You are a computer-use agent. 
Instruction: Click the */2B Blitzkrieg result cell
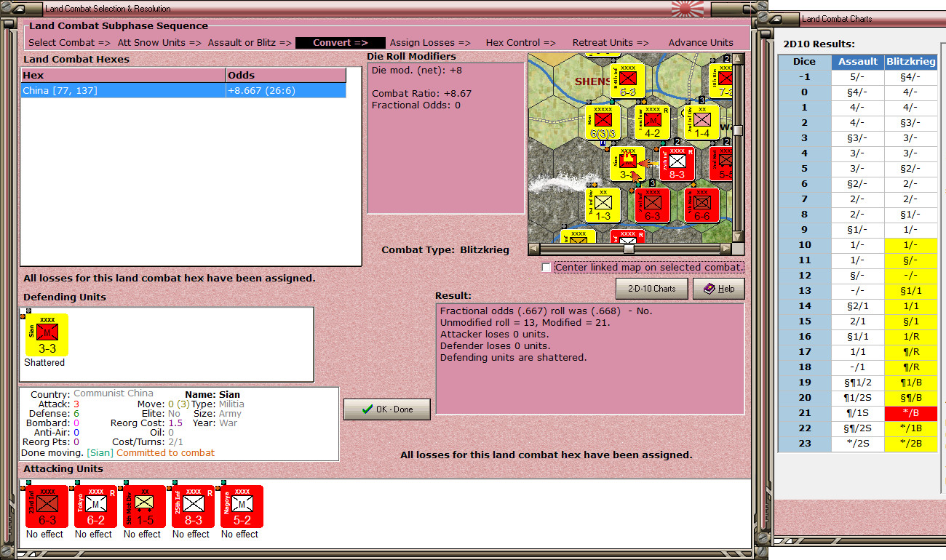click(911, 444)
